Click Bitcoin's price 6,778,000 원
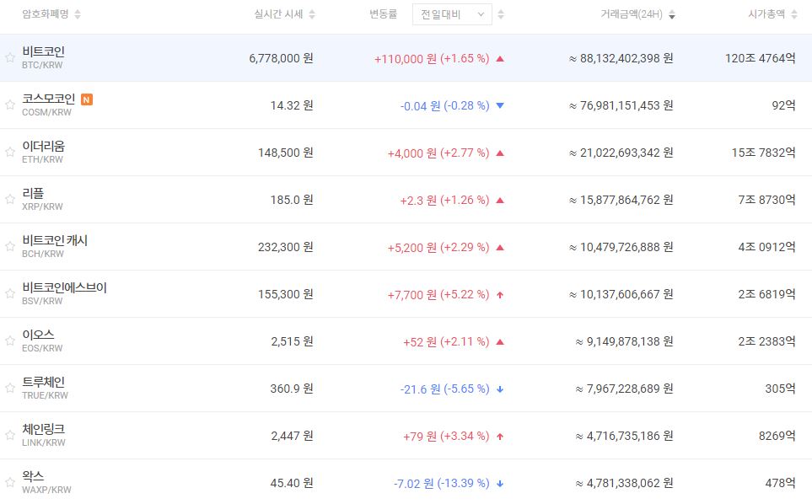 coord(281,58)
